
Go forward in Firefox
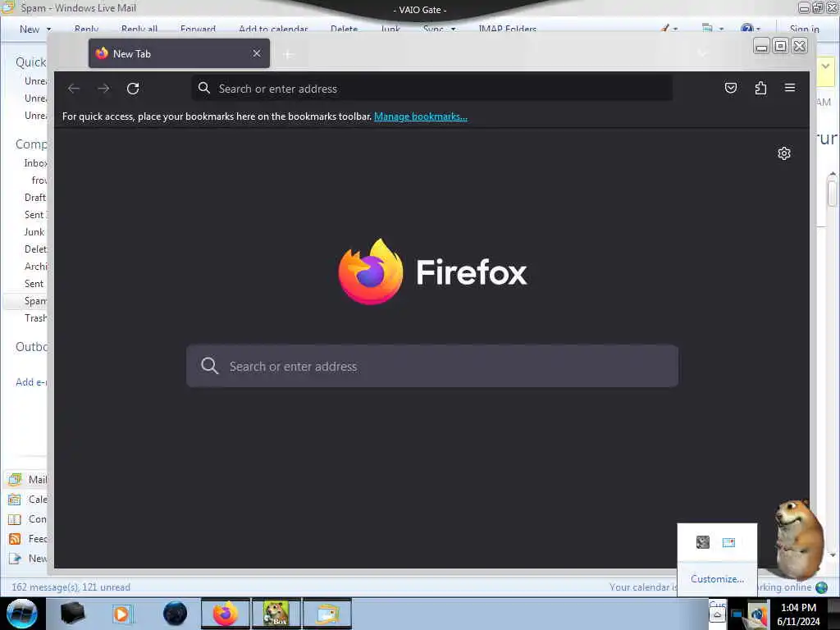point(103,89)
